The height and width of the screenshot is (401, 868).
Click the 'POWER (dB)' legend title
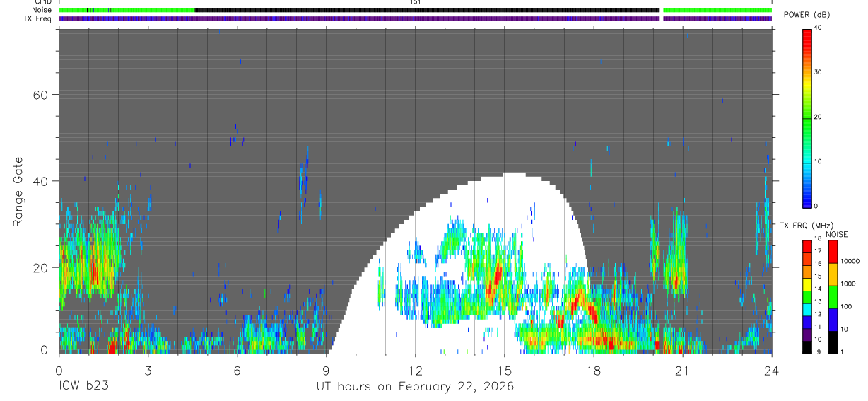(809, 15)
